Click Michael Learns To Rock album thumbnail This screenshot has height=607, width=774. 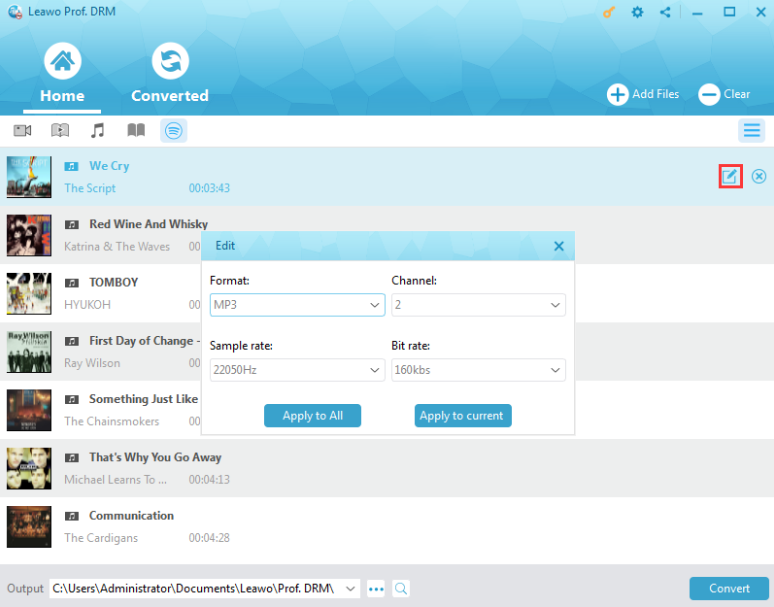(x=29, y=468)
